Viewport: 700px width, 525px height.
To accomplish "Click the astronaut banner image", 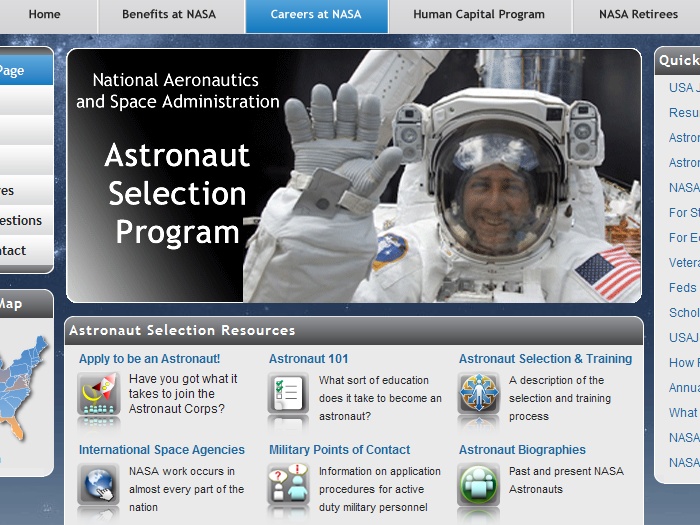I will pos(354,175).
